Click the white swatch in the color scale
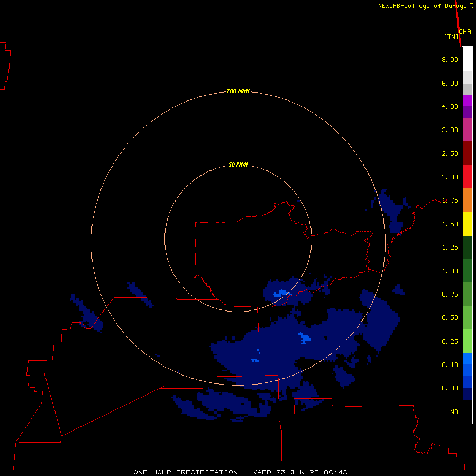The height and width of the screenshot is (476, 476). tap(467, 59)
